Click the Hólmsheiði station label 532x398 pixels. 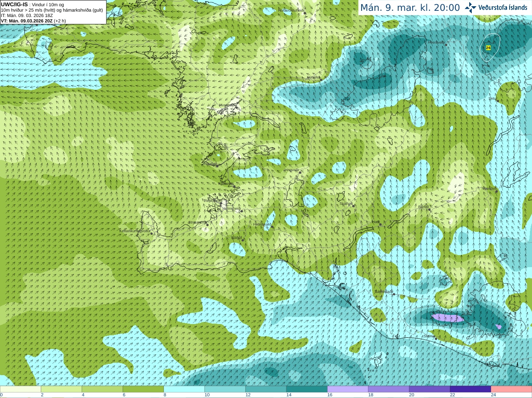click(x=232, y=209)
